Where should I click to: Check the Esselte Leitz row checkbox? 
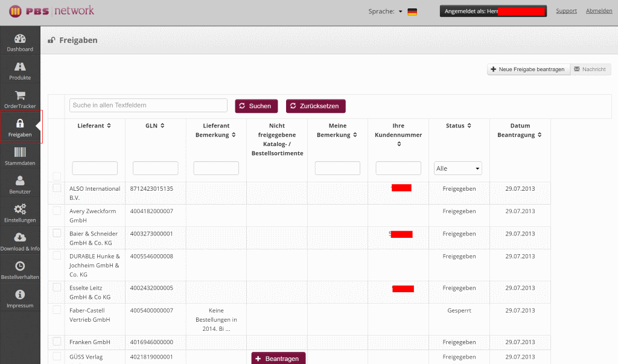(57, 287)
